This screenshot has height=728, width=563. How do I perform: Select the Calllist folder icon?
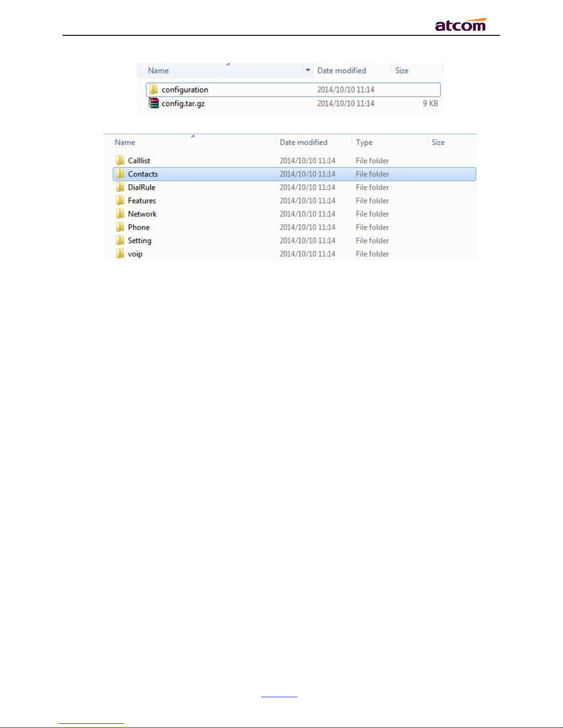click(120, 160)
